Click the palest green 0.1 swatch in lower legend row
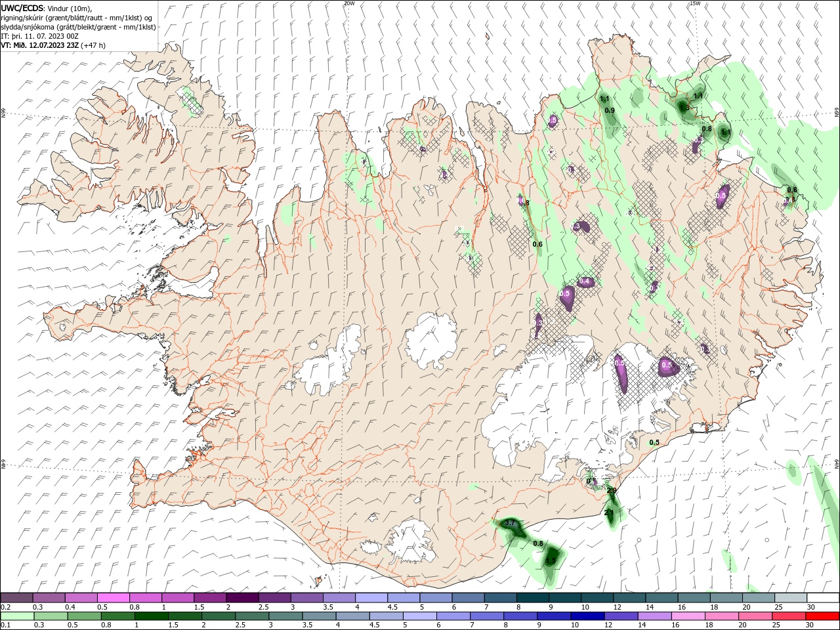840x630 pixels. 17,616
